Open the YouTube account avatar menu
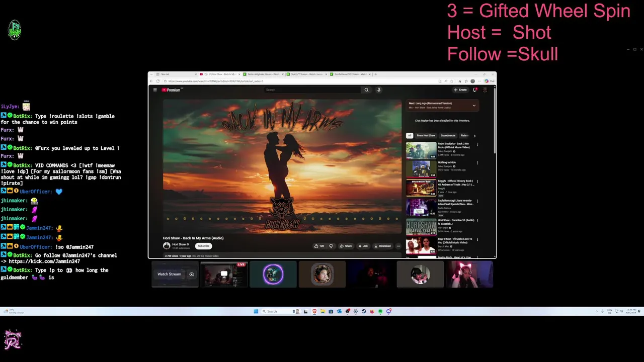Screen dimensions: 644x362 [x=485, y=90]
